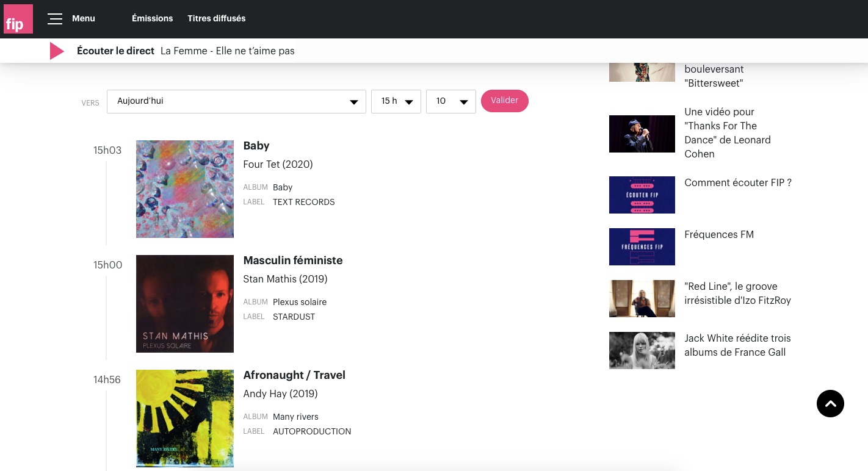This screenshot has height=471, width=868.
Task: Click the TEXT RECORDS label value
Action: pos(304,202)
